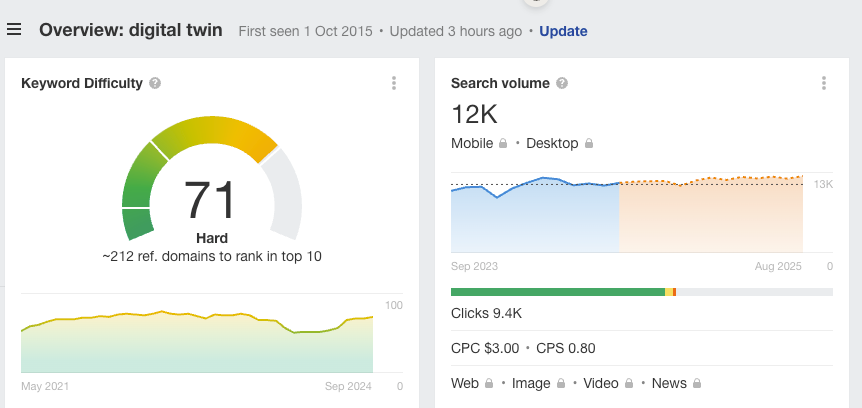Click the orange forecast area in volume chart
This screenshot has width=862, height=408.
coord(710,218)
